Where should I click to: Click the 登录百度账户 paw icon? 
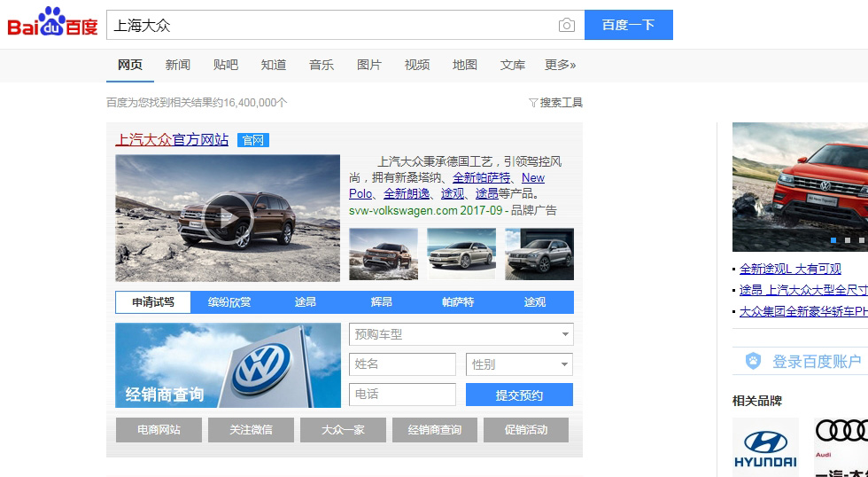753,361
